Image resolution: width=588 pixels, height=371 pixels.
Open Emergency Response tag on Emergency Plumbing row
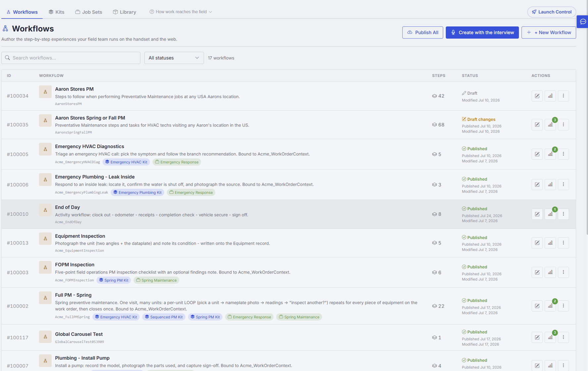click(191, 192)
